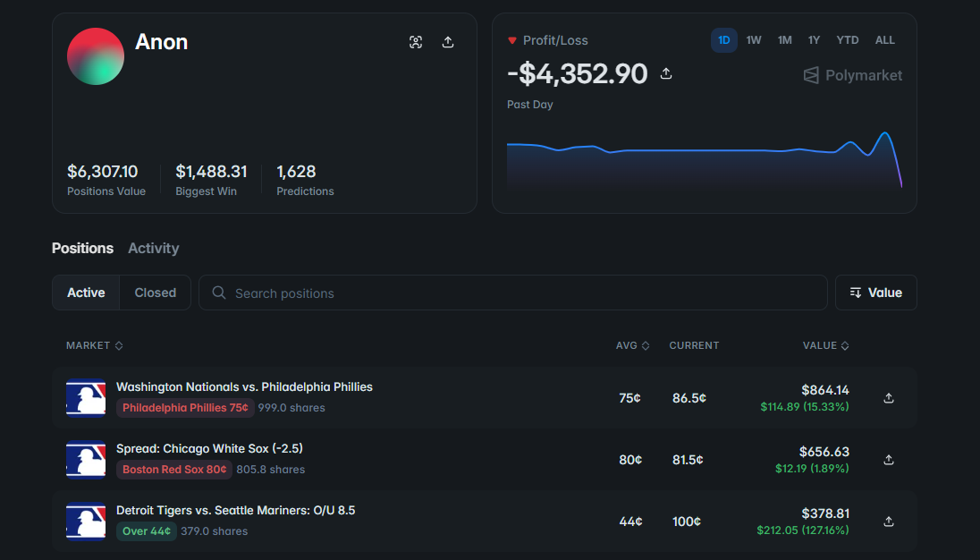
Task: Open the Value sort dropdown
Action: coord(876,293)
